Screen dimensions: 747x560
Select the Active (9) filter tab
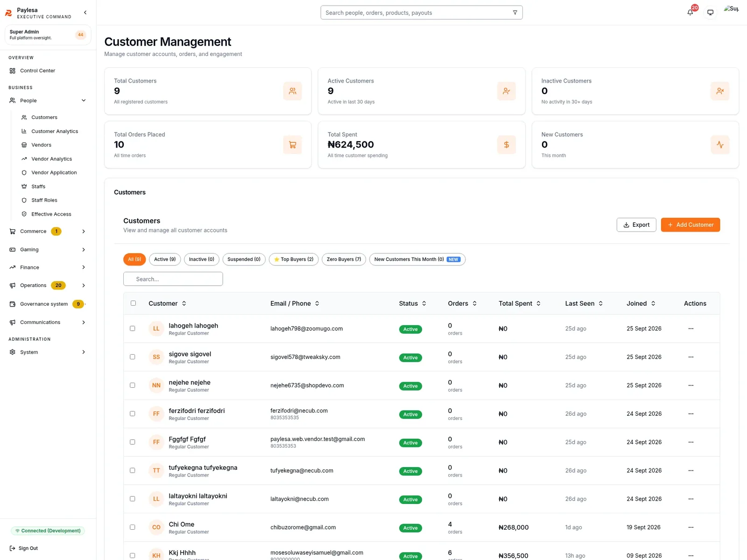(165, 259)
